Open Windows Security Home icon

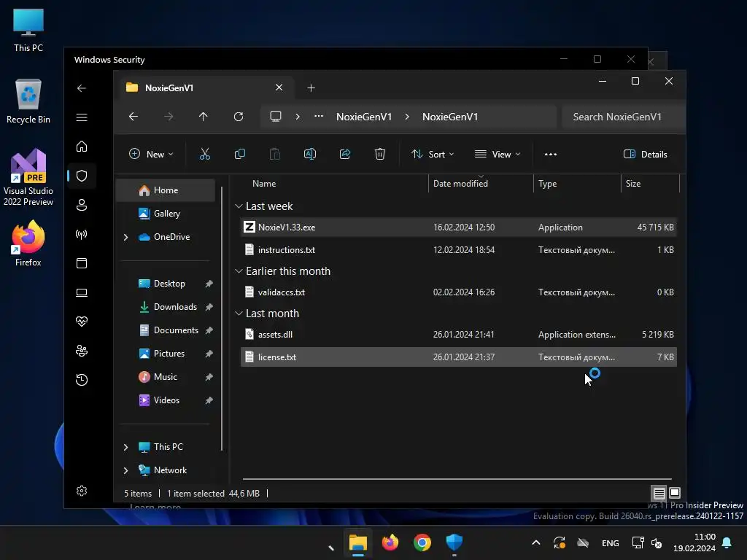pos(82,146)
